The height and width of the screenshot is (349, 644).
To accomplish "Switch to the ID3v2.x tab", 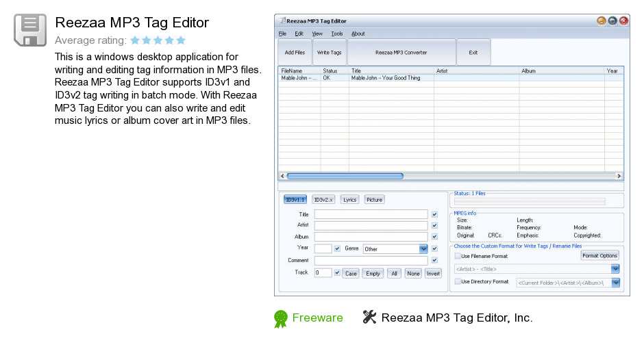I will (x=323, y=200).
